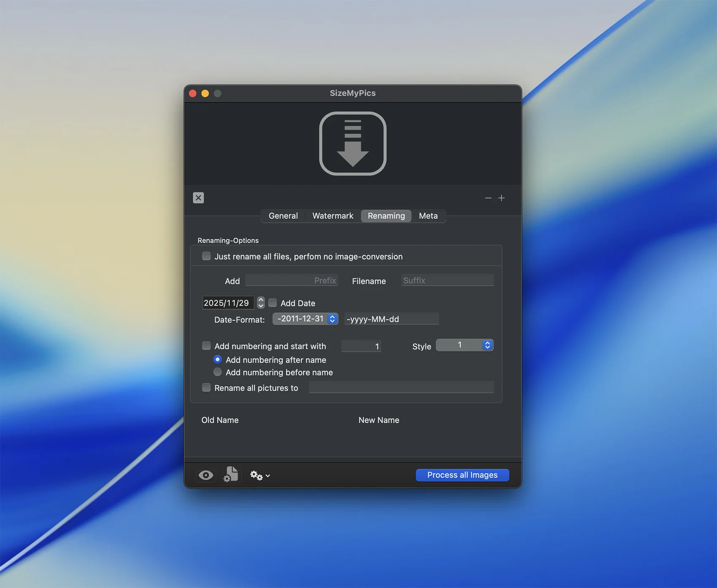Click the Prefix input field
Image resolution: width=717 pixels, height=588 pixels.
(292, 280)
